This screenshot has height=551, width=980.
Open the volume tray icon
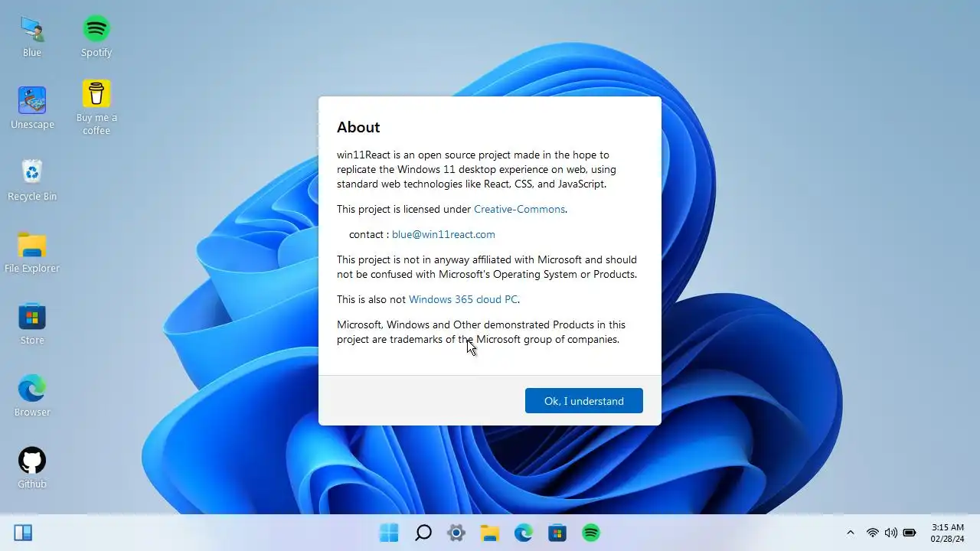(x=890, y=533)
